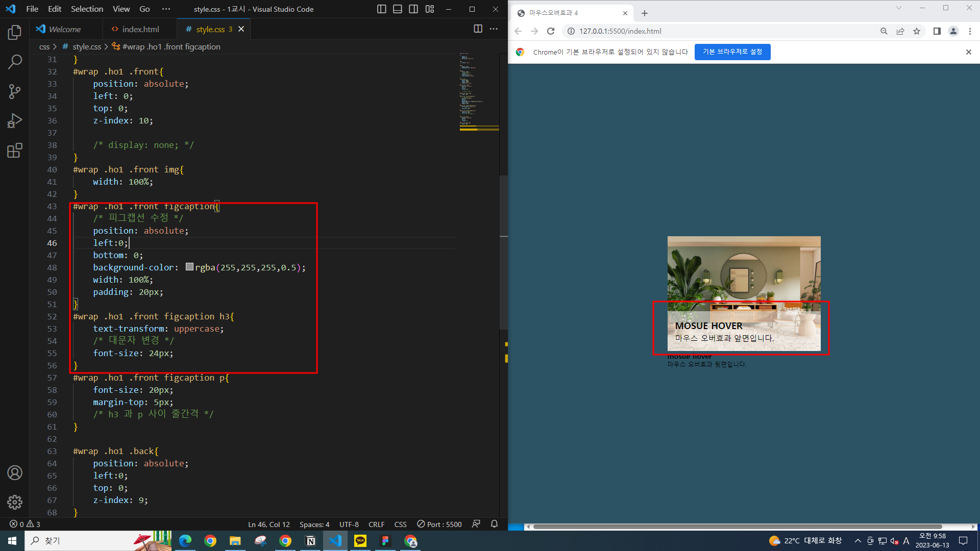
Task: Click the Chrome address bar URL
Action: 620,31
